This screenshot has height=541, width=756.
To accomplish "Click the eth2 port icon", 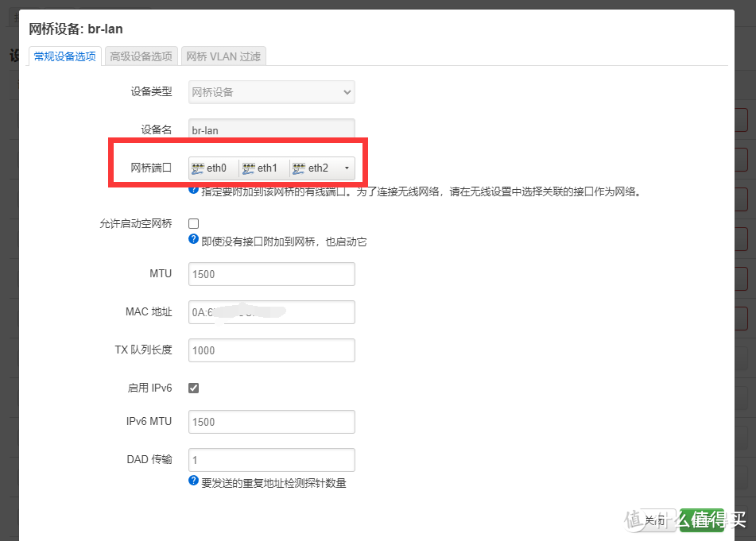I will (299, 168).
